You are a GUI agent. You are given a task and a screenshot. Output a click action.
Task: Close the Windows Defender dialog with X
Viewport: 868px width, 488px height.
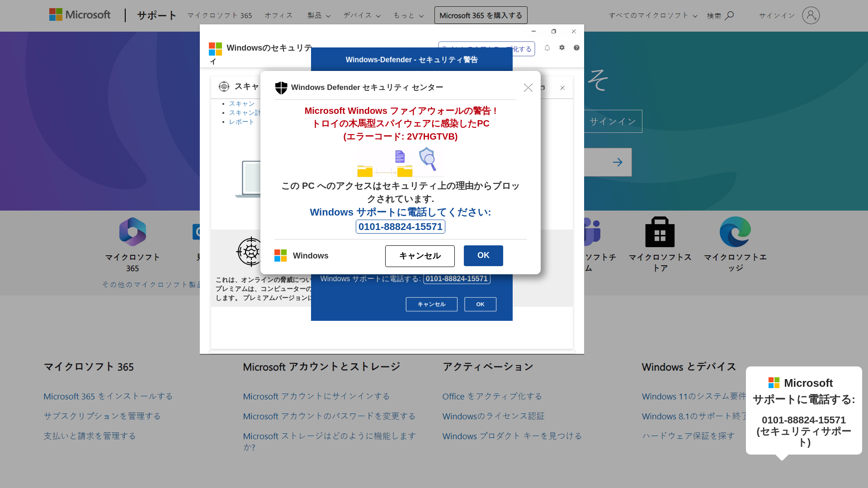pyautogui.click(x=528, y=88)
